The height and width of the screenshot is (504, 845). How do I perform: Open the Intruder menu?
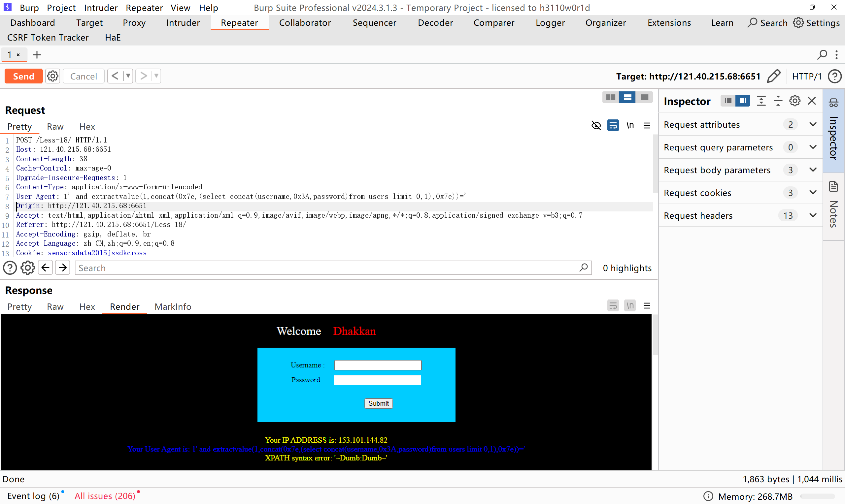101,8
